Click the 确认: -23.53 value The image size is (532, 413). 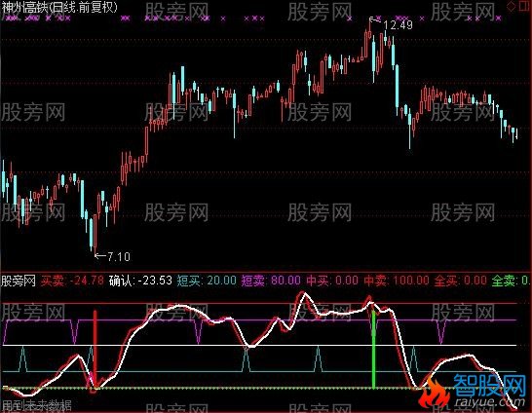pyautogui.click(x=141, y=281)
